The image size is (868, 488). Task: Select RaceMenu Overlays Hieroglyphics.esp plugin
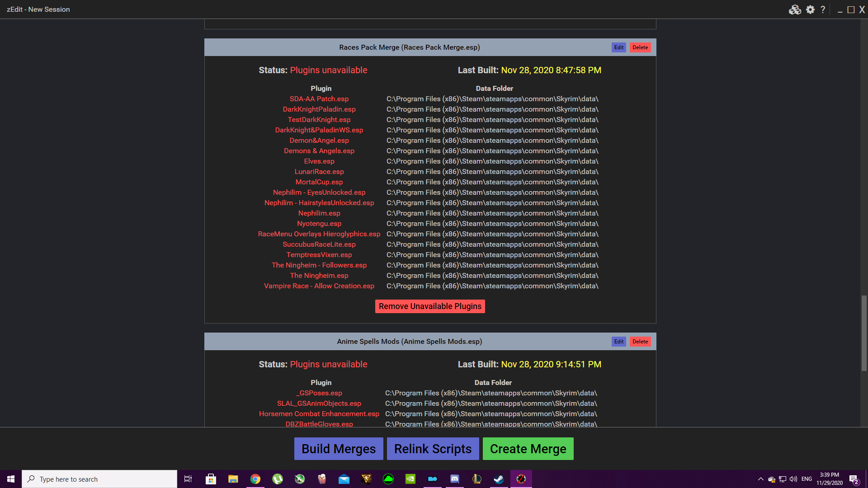(319, 234)
